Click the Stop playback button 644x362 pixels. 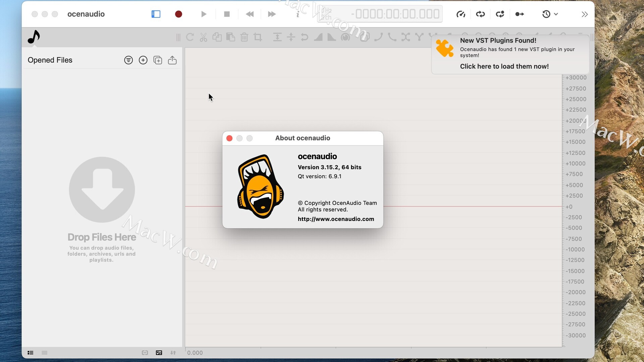227,14
